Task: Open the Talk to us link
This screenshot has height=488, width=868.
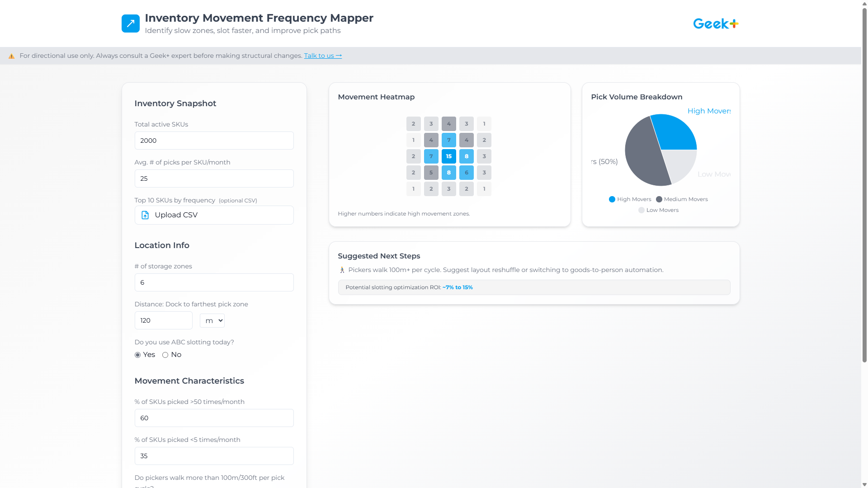Action: point(322,56)
